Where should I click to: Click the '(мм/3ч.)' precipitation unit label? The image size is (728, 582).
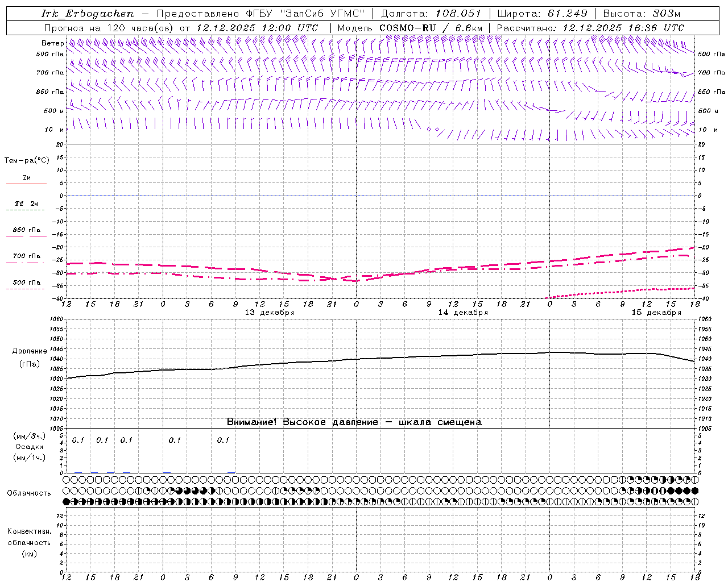pyautogui.click(x=29, y=436)
